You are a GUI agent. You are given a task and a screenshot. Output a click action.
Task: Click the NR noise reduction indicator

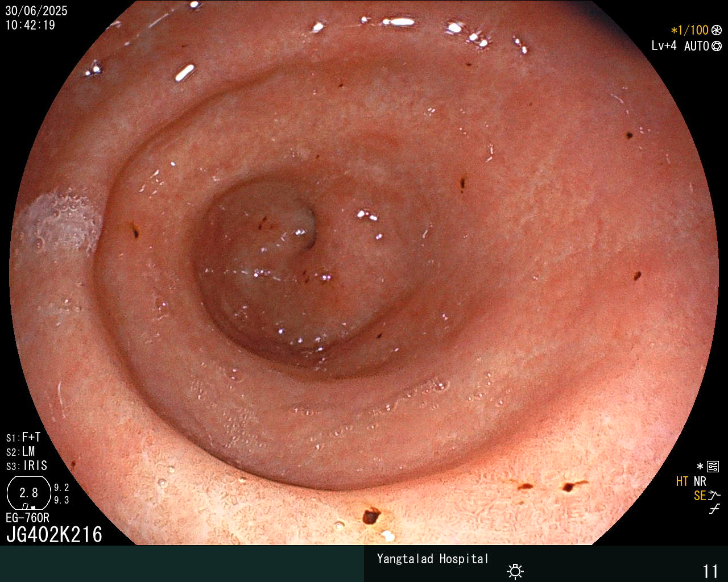coord(700,481)
